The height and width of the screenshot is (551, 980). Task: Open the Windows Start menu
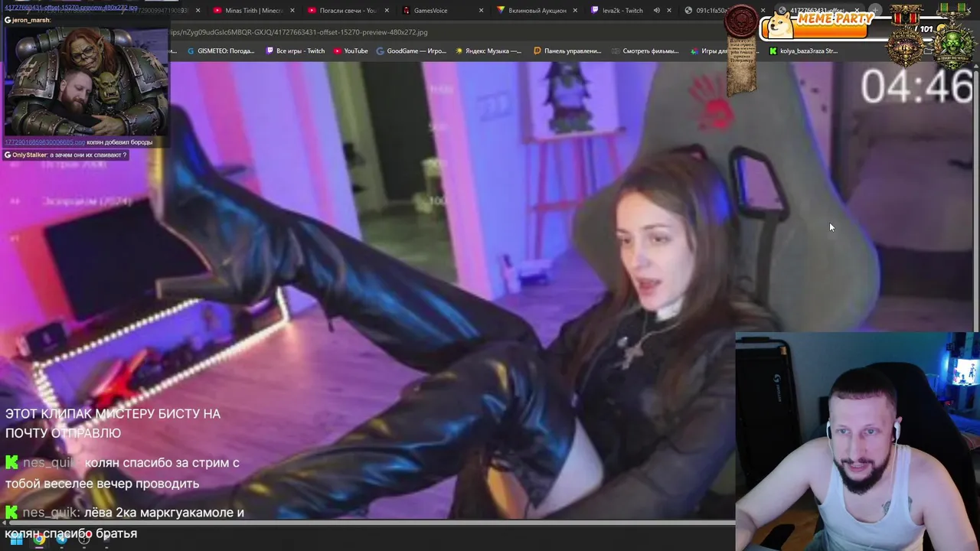[x=16, y=540]
